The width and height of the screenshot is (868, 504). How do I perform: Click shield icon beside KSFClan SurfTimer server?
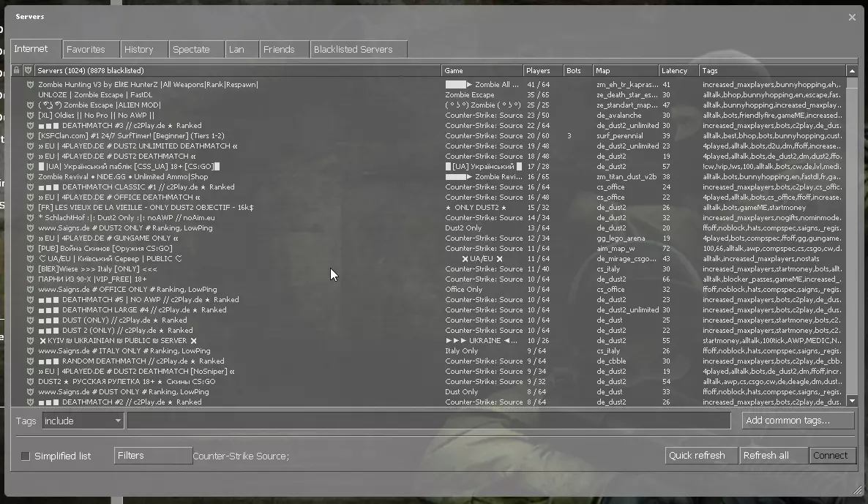31,135
